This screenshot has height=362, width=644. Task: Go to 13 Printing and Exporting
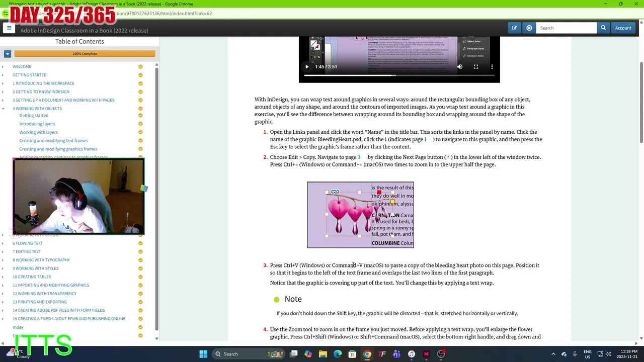click(40, 302)
